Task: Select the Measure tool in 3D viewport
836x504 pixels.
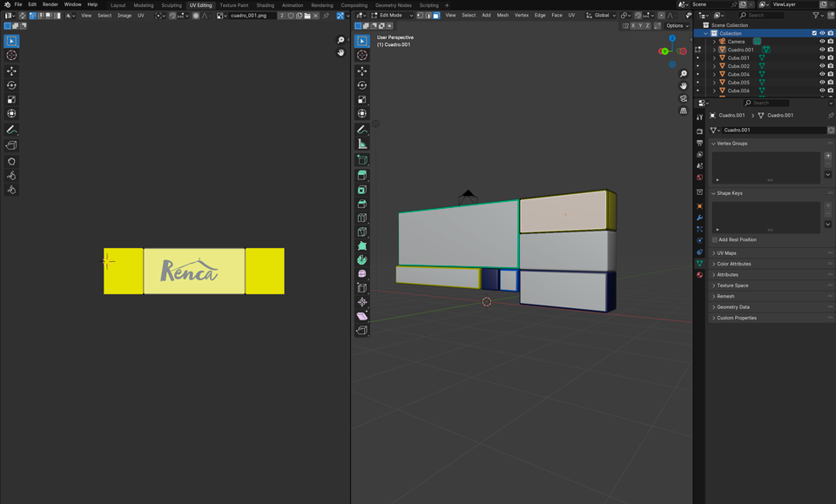Action: coord(362,144)
